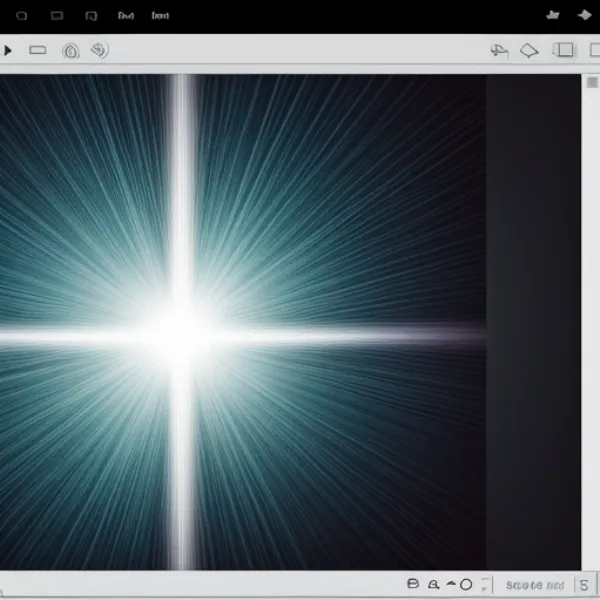600x600 pixels.
Task: Click the rounded square icon in the top bar
Action: click(91, 16)
